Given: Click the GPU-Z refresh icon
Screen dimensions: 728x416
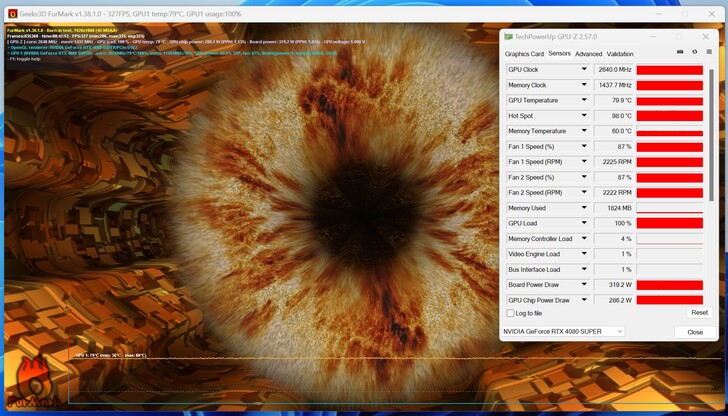Looking at the screenshot, I should (694, 52).
